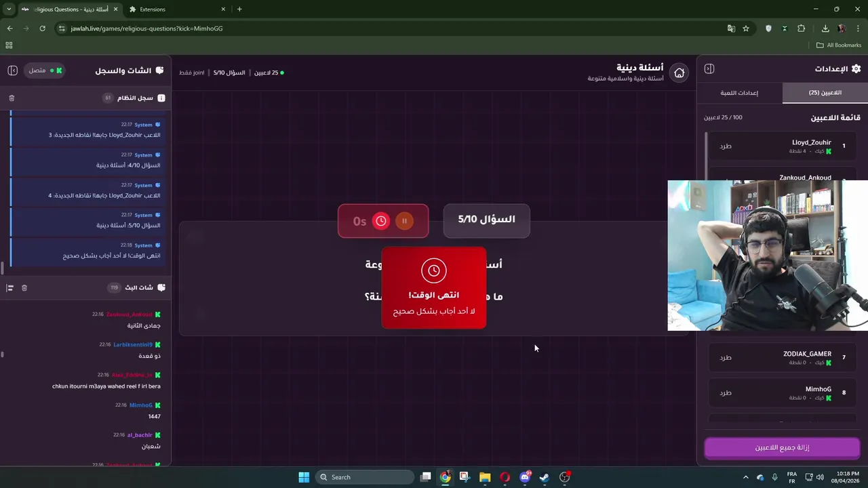Select the player row ZODIAK_GAMER
Image resolution: width=868 pixels, height=488 pixels.
(x=783, y=358)
